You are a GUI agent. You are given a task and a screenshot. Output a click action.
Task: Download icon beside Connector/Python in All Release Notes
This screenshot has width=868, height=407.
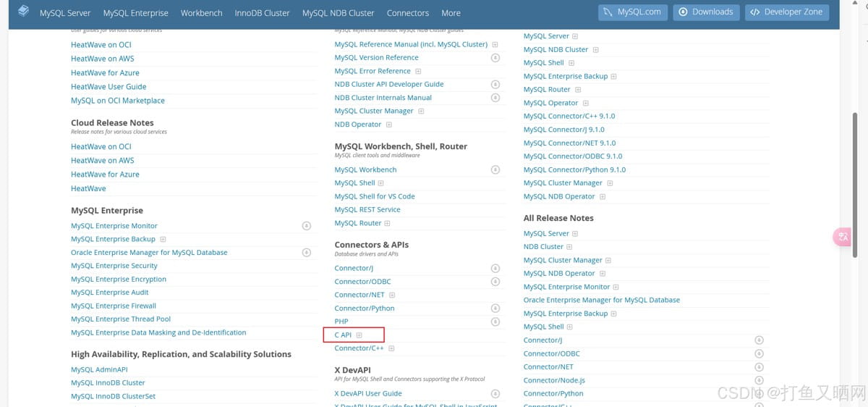pos(759,394)
